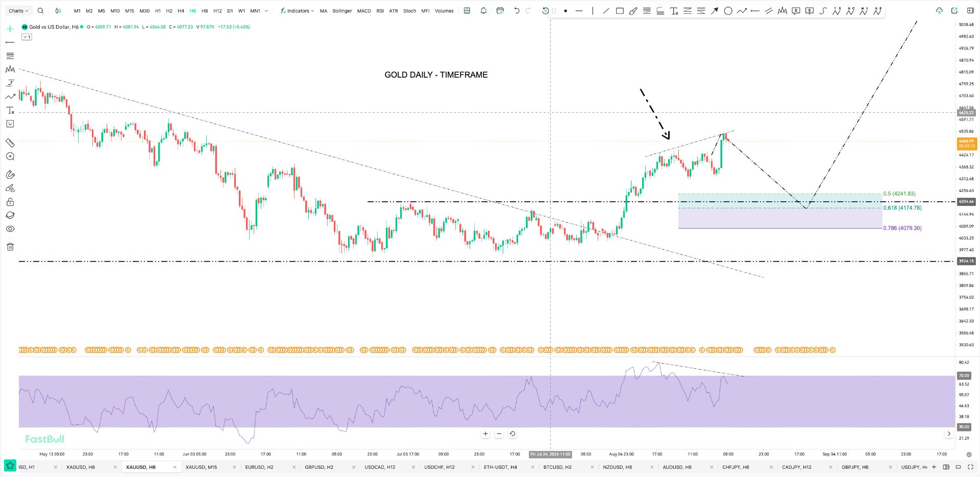
Task: Open the chart template icon beside Volumes
Action: pyautogui.click(x=467, y=11)
